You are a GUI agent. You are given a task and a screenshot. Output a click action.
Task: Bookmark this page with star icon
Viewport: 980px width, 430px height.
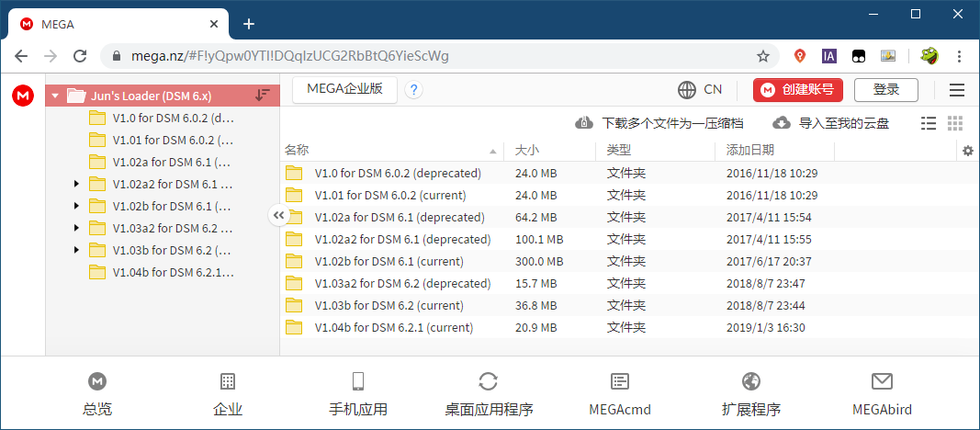click(x=762, y=56)
